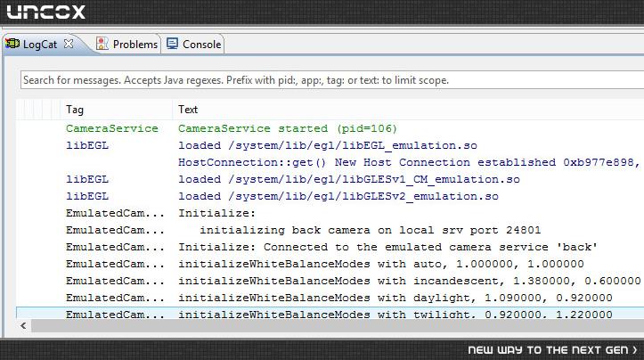Click the scroll-left arrow of horizontal scrollbar

point(23,326)
